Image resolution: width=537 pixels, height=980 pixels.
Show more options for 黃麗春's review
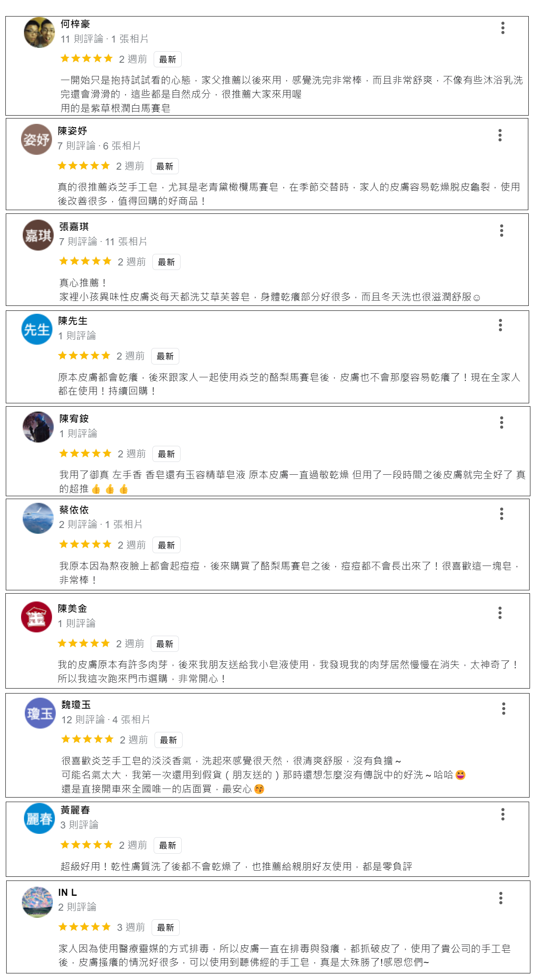click(503, 814)
